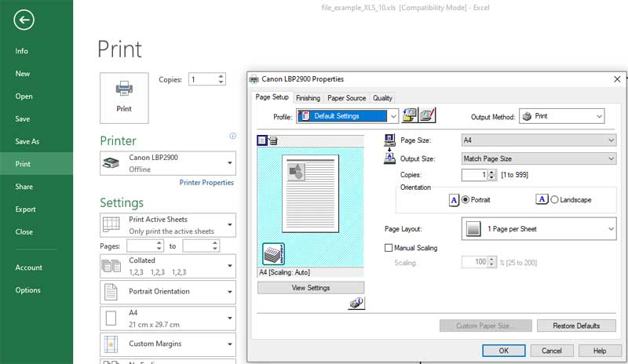The height and width of the screenshot is (364, 628).
Task: Click the stacked paper finishing icon in the preview
Action: (x=273, y=254)
